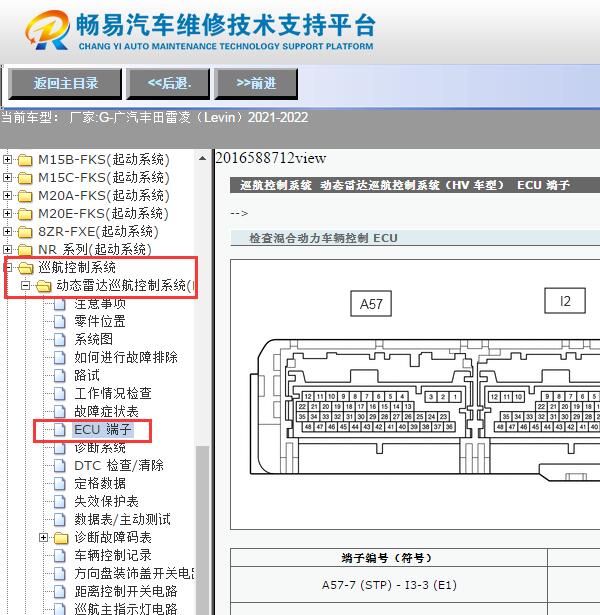The width and height of the screenshot is (600, 615).
Task: Click the M20A-FKS folder icon
Action: [25, 196]
